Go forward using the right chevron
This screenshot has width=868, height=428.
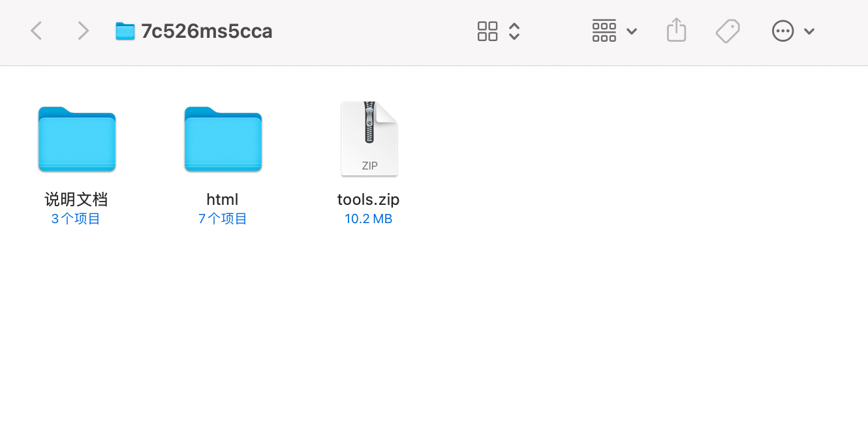[x=83, y=31]
